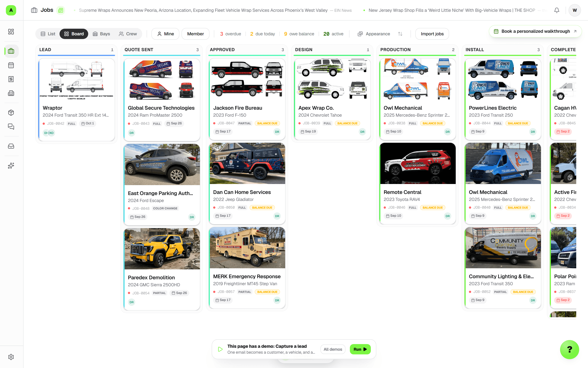588x368 pixels.
Task: Open the invoices dollar icon in sidebar
Action: pos(11,79)
